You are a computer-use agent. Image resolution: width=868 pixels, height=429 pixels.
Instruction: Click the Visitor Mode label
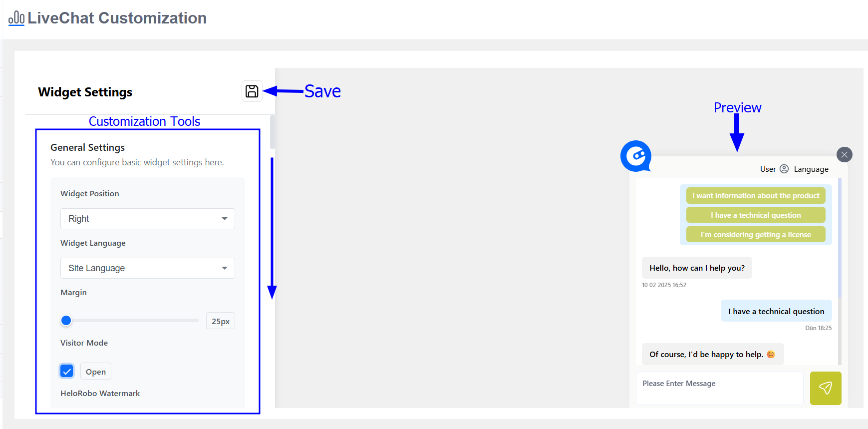click(84, 343)
